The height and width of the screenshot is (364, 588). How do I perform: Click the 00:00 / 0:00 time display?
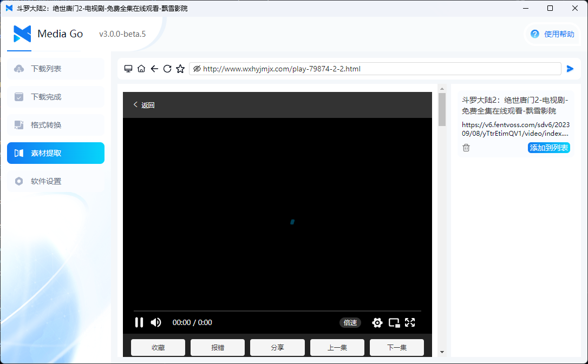click(x=192, y=322)
